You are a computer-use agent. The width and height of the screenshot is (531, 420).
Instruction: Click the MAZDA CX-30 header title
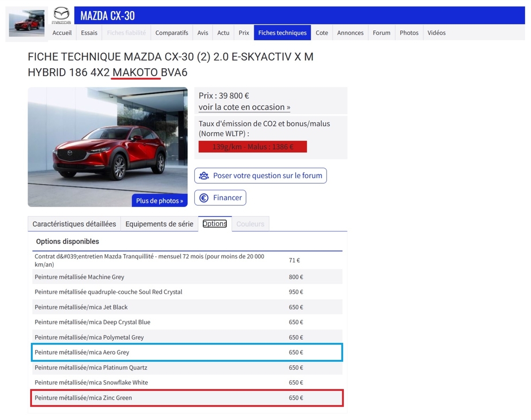[108, 16]
